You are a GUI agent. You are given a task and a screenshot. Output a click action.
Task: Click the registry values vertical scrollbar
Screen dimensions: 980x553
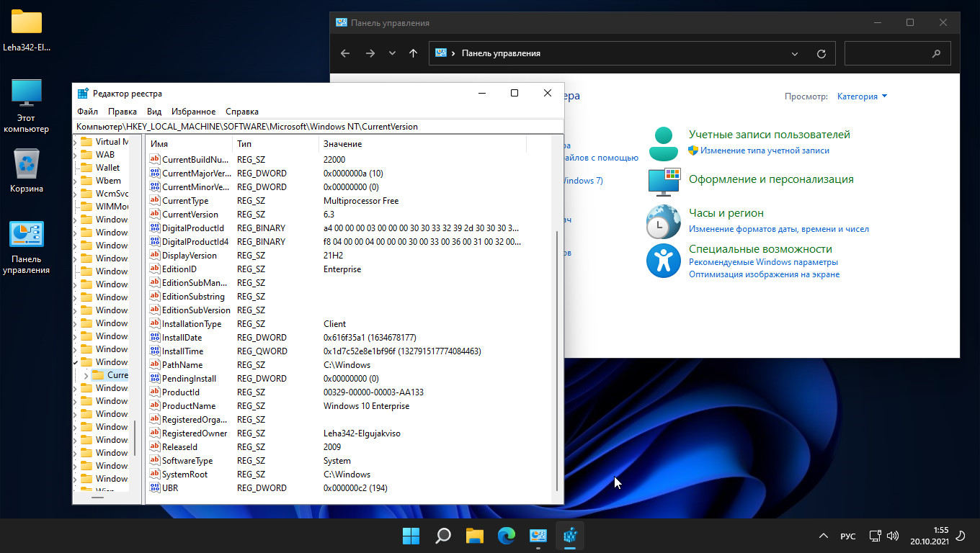pos(556,360)
